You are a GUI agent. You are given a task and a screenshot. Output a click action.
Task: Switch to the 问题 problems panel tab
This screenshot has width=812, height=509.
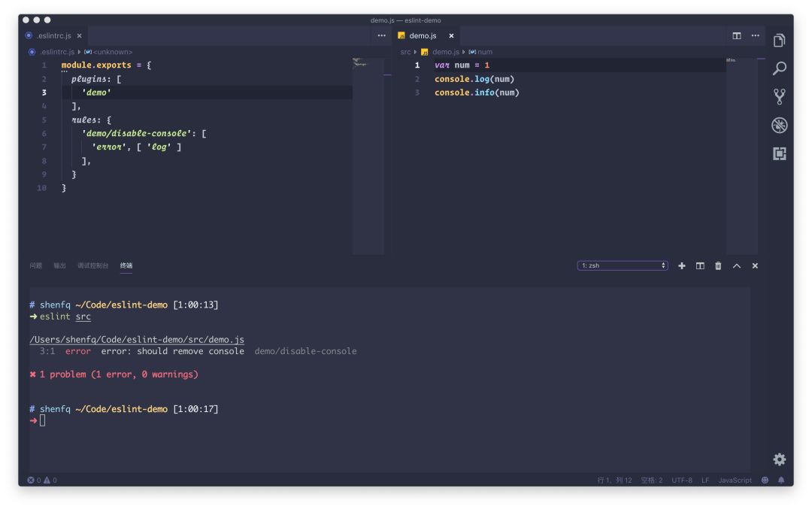pyautogui.click(x=36, y=265)
